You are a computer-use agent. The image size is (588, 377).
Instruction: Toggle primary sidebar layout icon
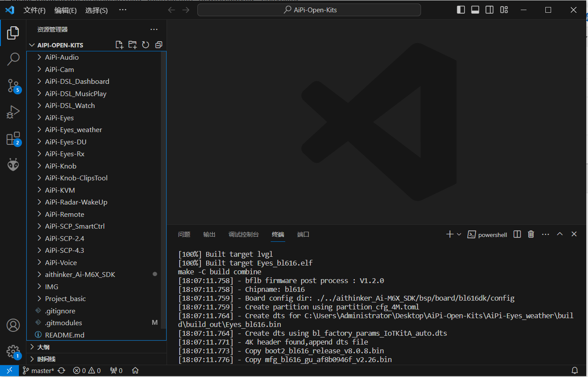pyautogui.click(x=461, y=10)
